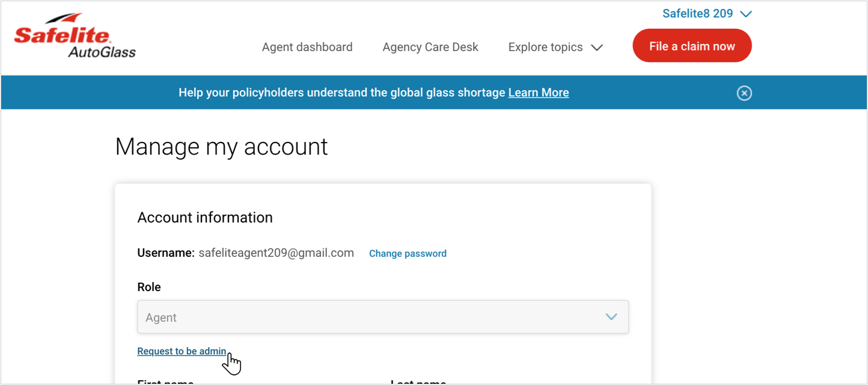Viewport: 868px width, 385px height.
Task: Expand the chevron beside Explore topics
Action: click(597, 48)
